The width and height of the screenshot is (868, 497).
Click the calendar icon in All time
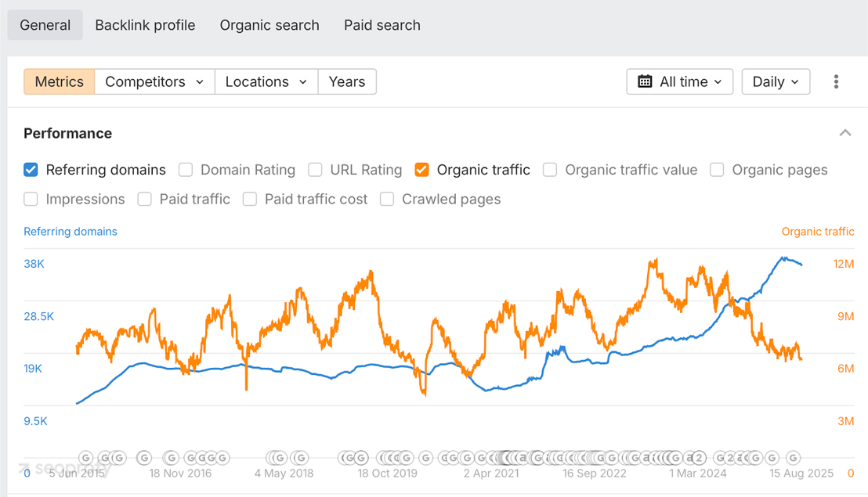[645, 81]
